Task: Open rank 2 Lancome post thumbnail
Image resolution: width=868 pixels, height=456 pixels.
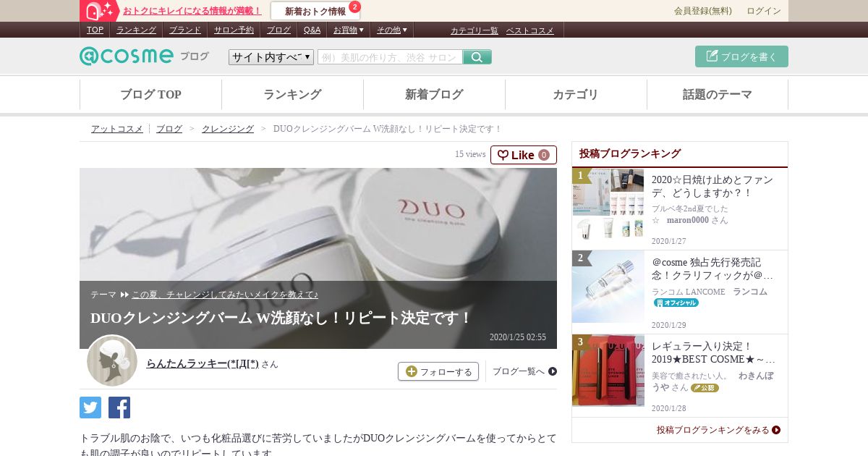Action: [x=608, y=287]
